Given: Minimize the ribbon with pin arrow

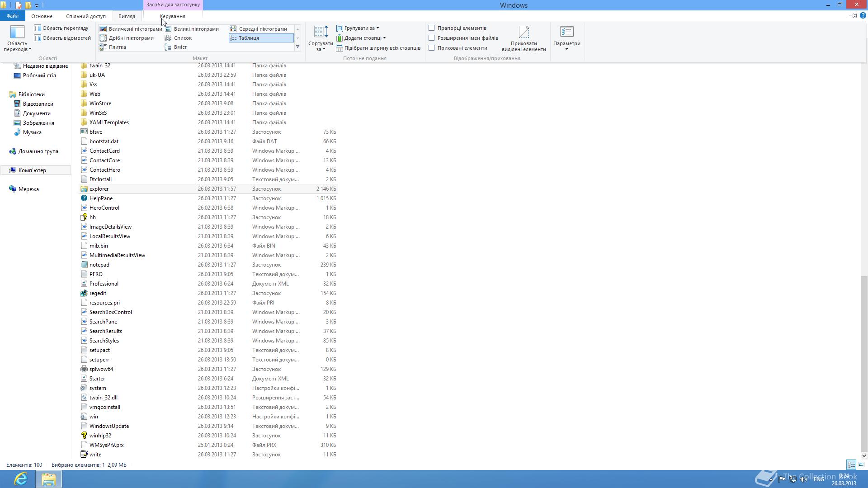Looking at the screenshot, I should click(853, 15).
